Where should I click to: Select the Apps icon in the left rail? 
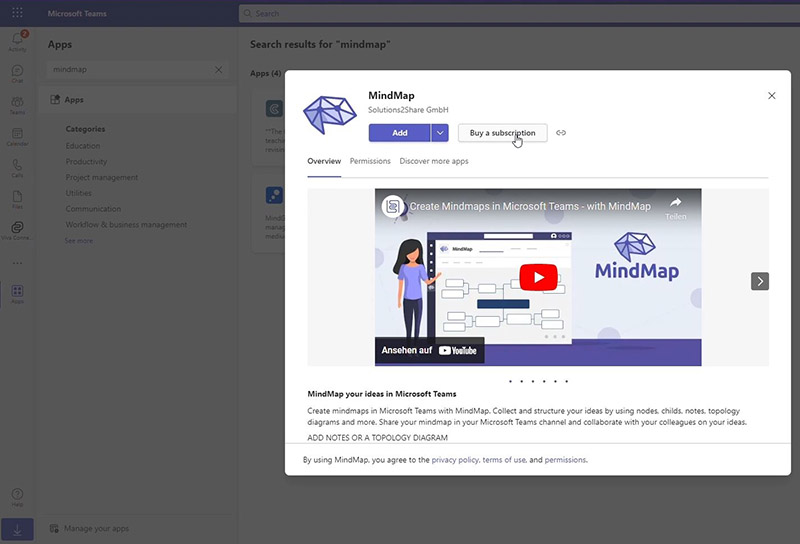[17, 294]
